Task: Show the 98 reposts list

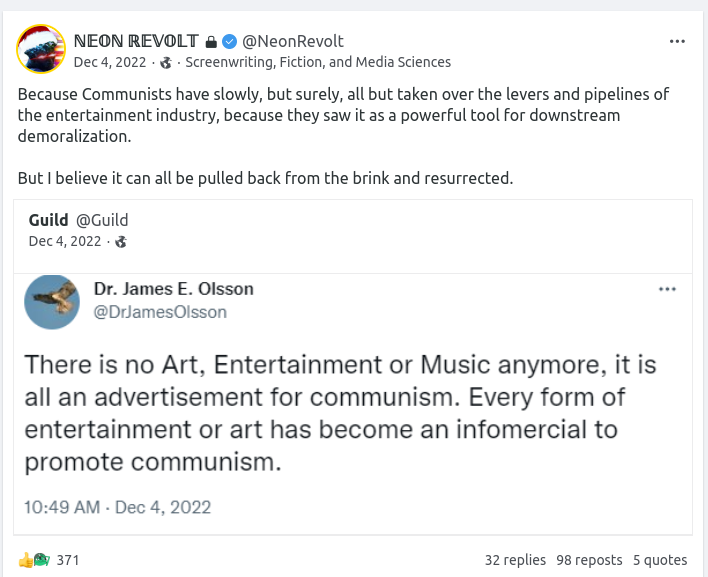Action: (x=589, y=560)
